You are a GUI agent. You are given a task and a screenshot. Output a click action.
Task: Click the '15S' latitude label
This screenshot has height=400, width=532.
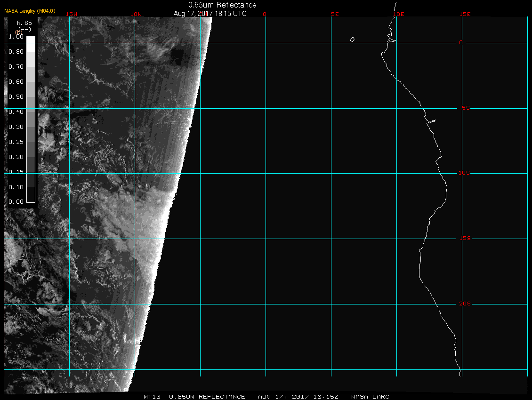(x=465, y=239)
